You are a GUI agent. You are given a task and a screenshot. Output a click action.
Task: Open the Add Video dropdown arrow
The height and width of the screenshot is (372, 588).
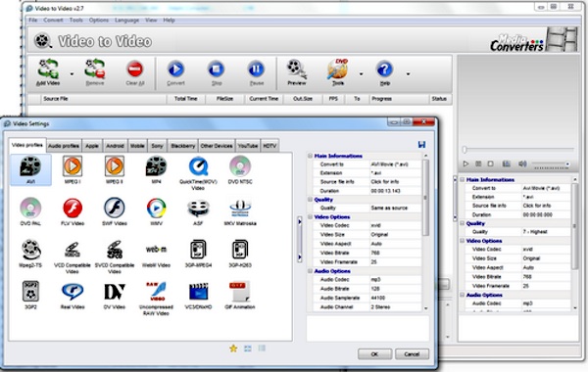click(x=72, y=74)
